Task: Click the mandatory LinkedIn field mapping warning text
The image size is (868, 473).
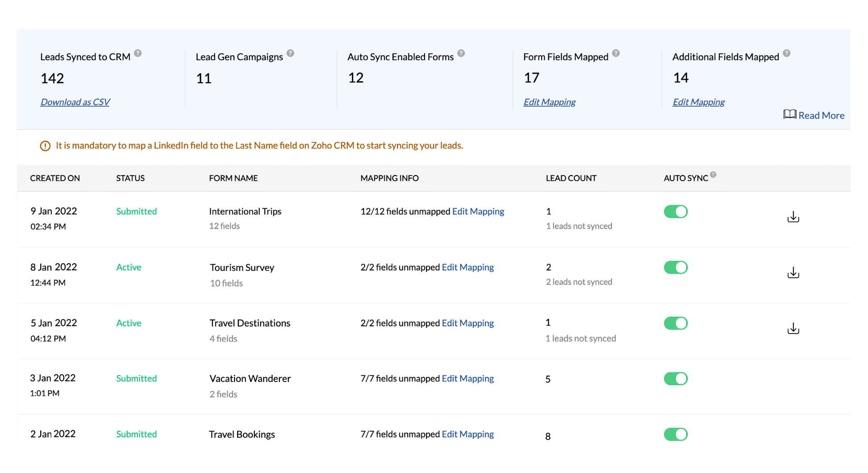Action: click(x=259, y=145)
